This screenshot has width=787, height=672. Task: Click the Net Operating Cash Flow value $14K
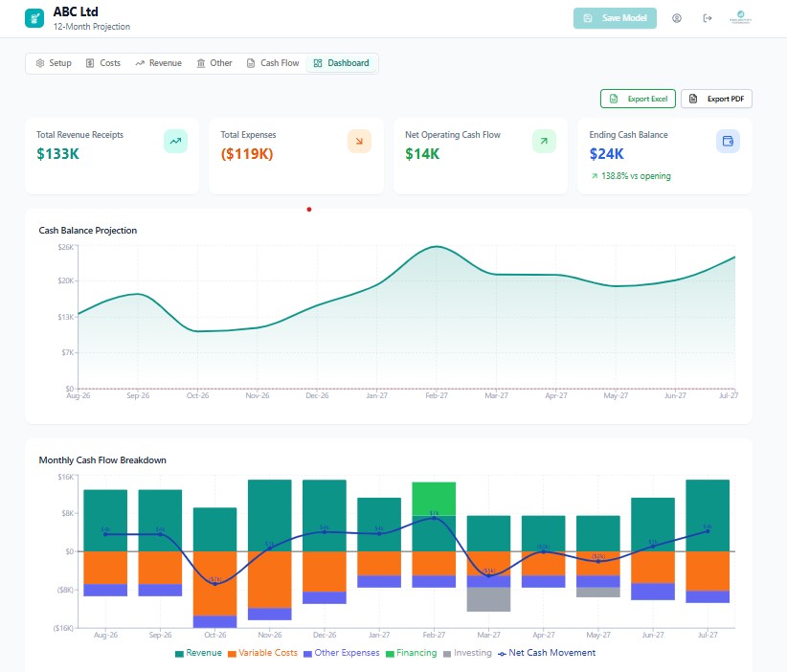tap(422, 154)
